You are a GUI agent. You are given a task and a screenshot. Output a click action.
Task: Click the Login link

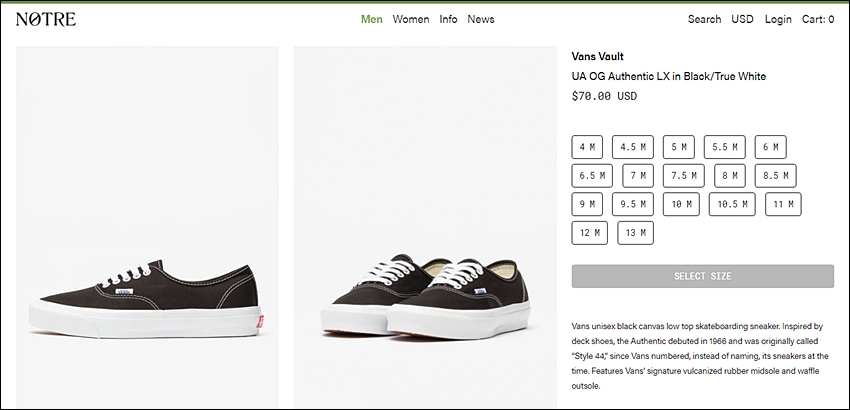click(x=778, y=19)
